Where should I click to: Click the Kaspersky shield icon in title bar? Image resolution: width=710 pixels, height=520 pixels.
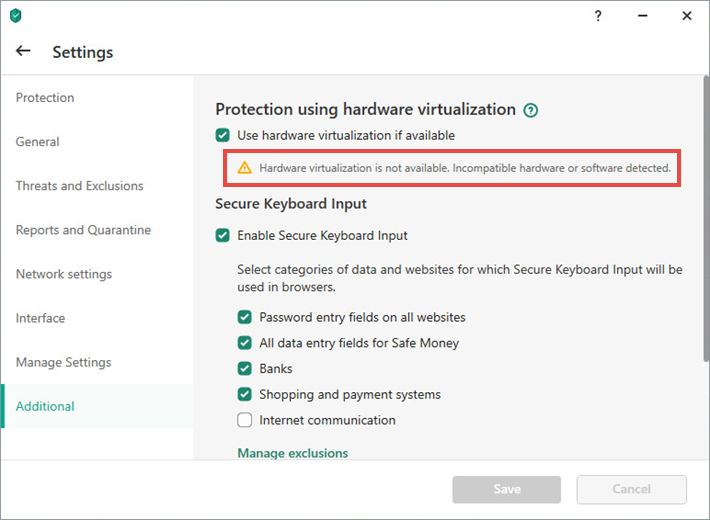tap(15, 16)
